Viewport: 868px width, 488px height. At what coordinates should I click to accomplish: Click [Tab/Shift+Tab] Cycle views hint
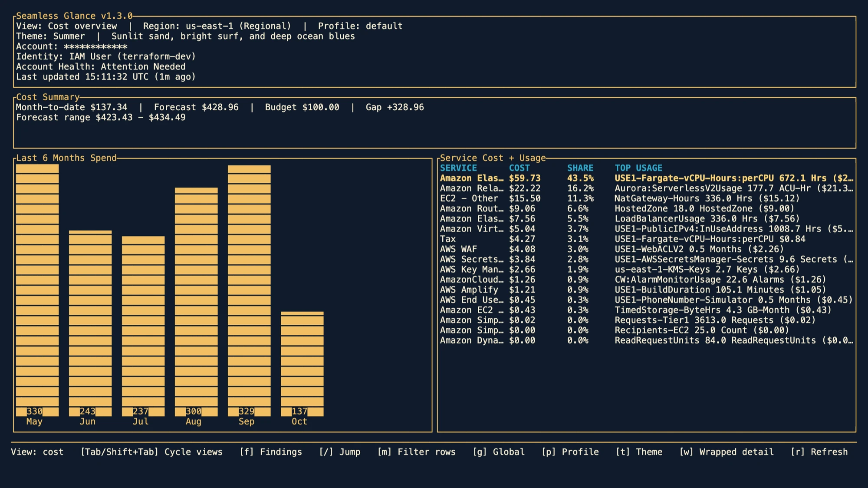pos(151,452)
